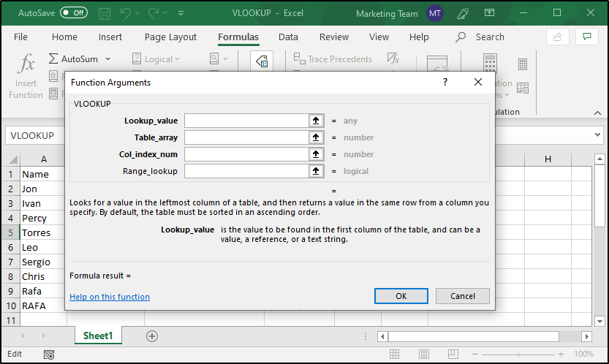This screenshot has width=609, height=364.
Task: Switch to the Home tab
Action: coord(64,37)
